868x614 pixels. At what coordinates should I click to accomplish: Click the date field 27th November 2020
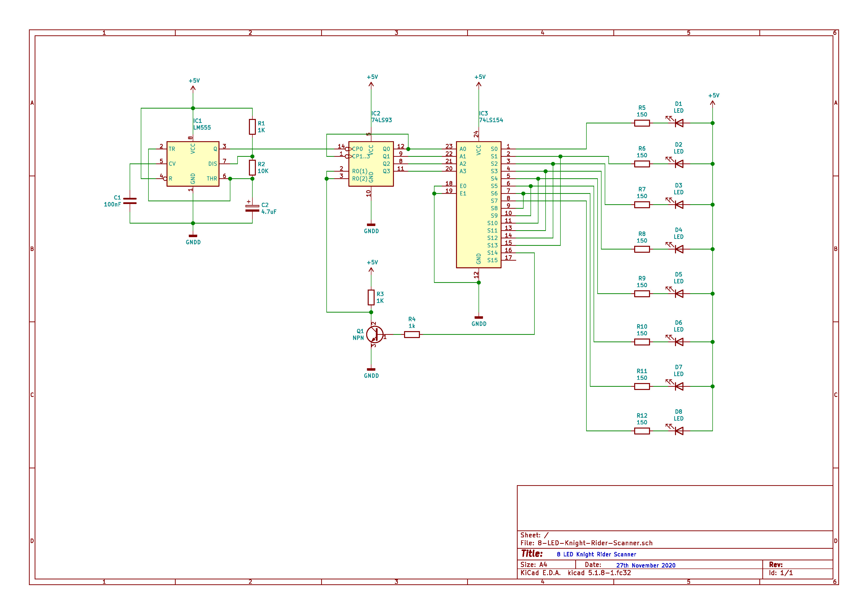[646, 565]
